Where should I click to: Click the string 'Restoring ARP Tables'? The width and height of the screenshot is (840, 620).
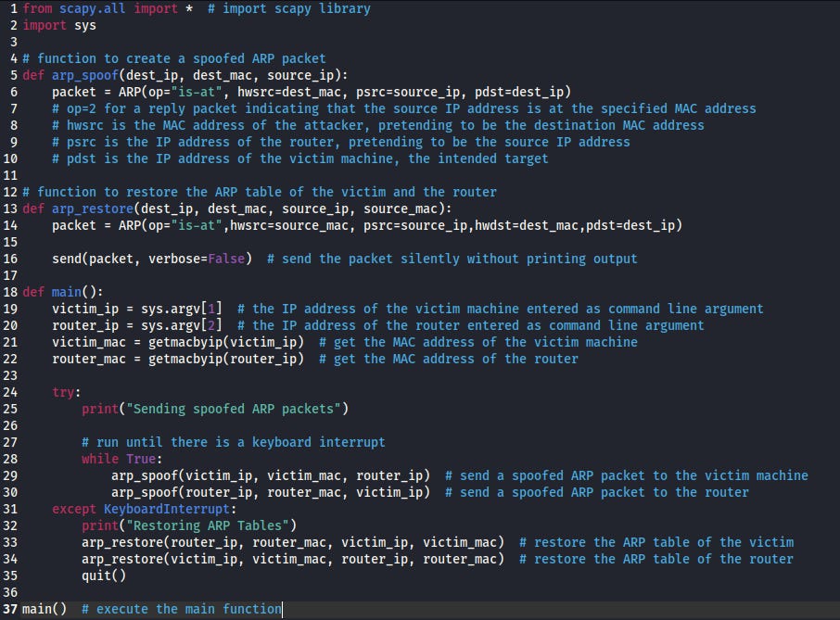pyautogui.click(x=208, y=525)
